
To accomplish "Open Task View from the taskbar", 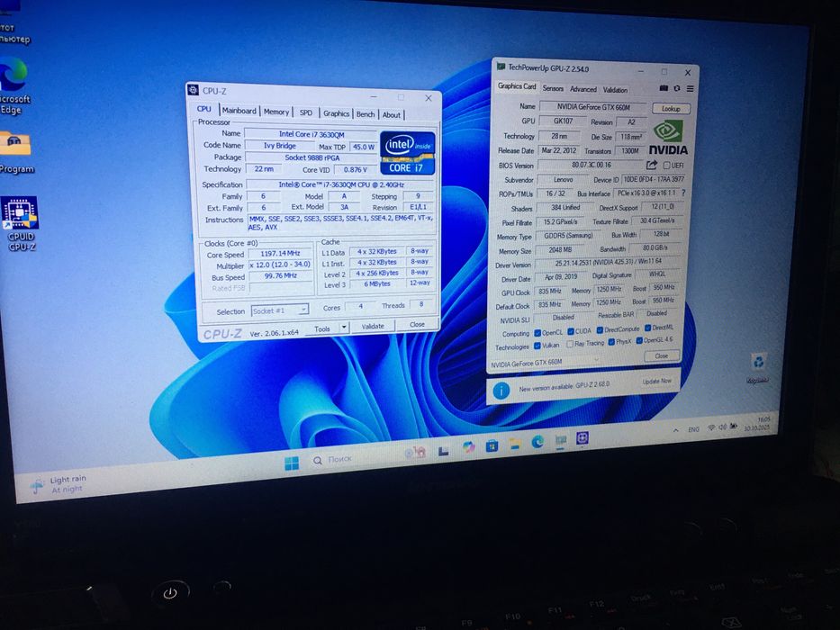I will (x=444, y=451).
